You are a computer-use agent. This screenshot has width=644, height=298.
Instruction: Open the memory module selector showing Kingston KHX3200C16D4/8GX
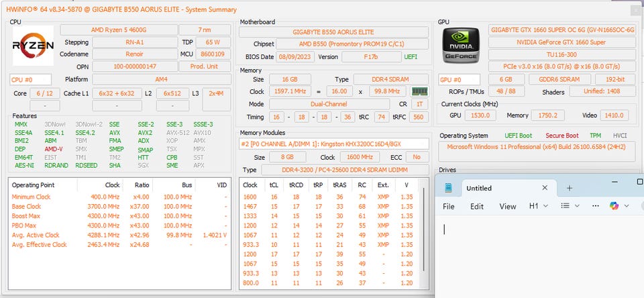point(334,144)
